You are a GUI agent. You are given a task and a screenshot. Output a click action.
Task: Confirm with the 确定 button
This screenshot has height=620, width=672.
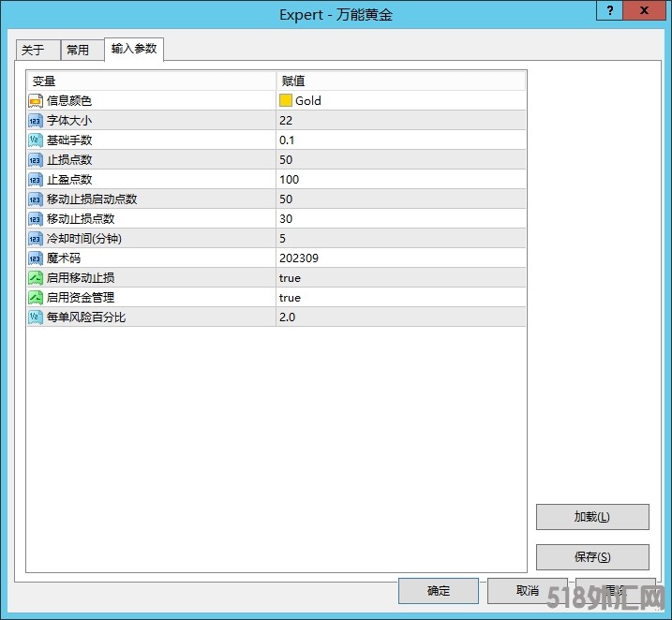pos(439,591)
